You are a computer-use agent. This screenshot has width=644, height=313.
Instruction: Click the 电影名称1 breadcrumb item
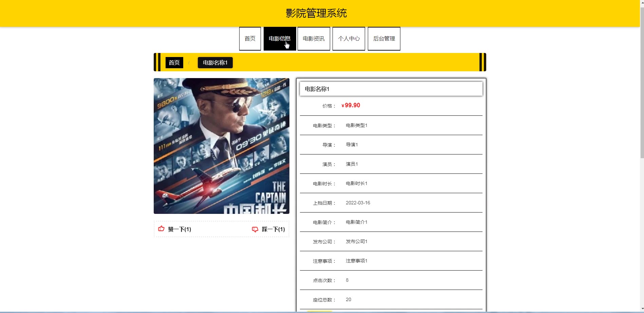215,62
